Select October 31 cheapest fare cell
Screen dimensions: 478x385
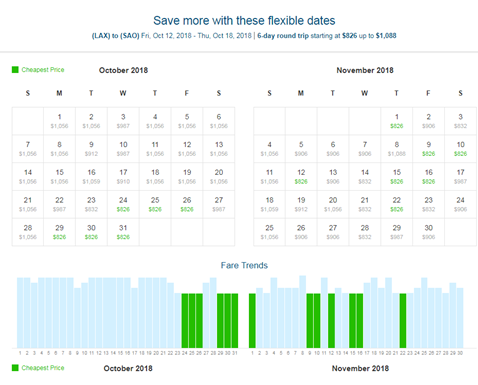[x=123, y=232]
